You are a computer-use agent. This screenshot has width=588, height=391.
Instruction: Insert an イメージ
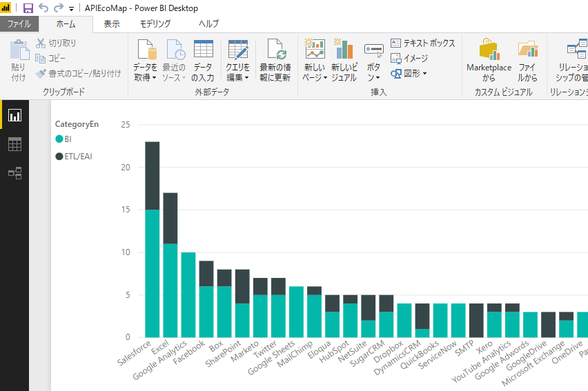click(409, 59)
